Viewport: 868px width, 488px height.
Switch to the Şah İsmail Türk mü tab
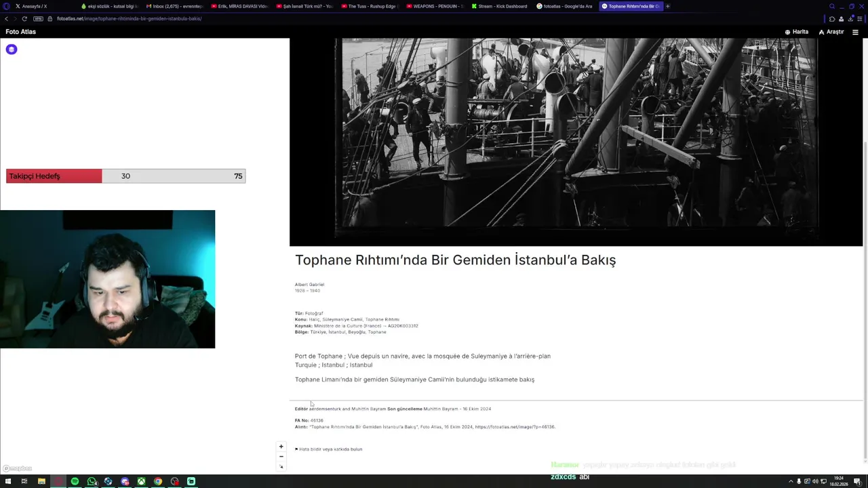pos(305,6)
